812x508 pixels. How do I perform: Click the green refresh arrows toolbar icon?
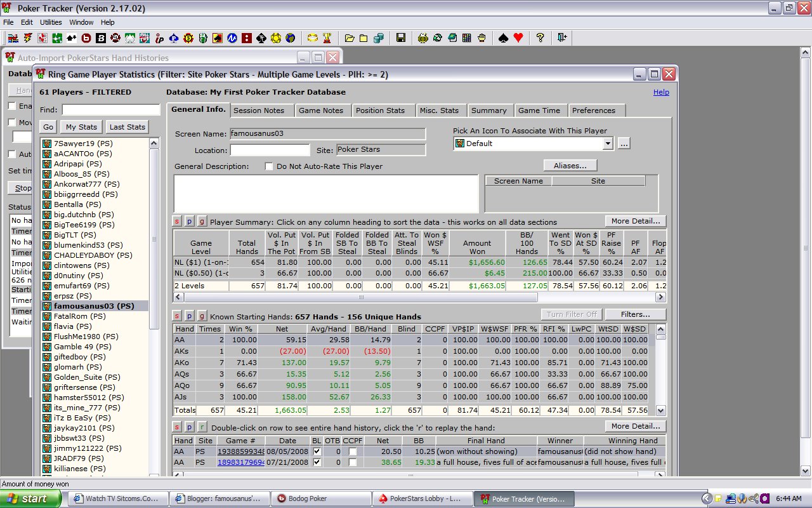(x=437, y=38)
